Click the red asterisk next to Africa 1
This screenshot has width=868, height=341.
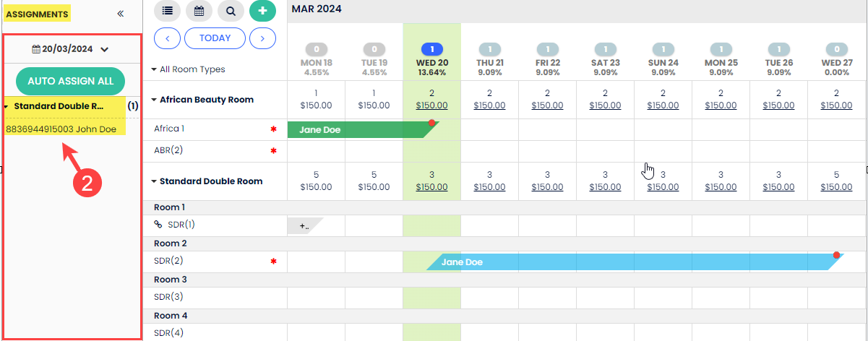[x=273, y=129]
